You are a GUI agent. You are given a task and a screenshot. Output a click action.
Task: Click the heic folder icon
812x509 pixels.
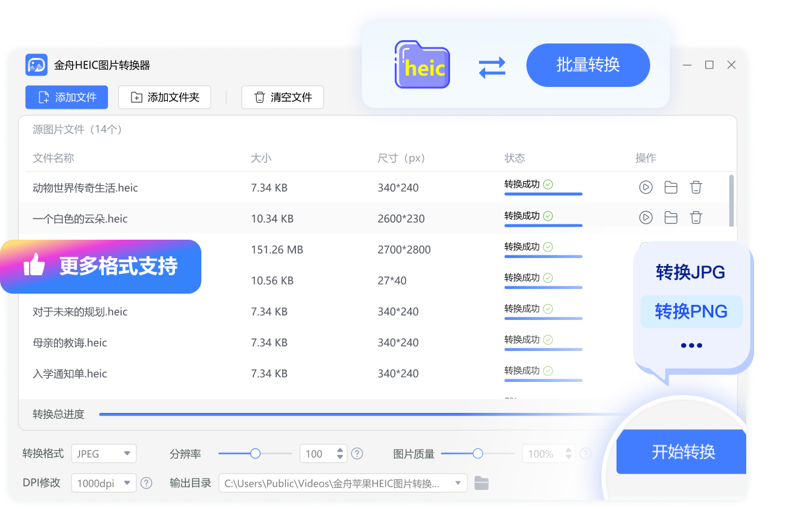[422, 65]
